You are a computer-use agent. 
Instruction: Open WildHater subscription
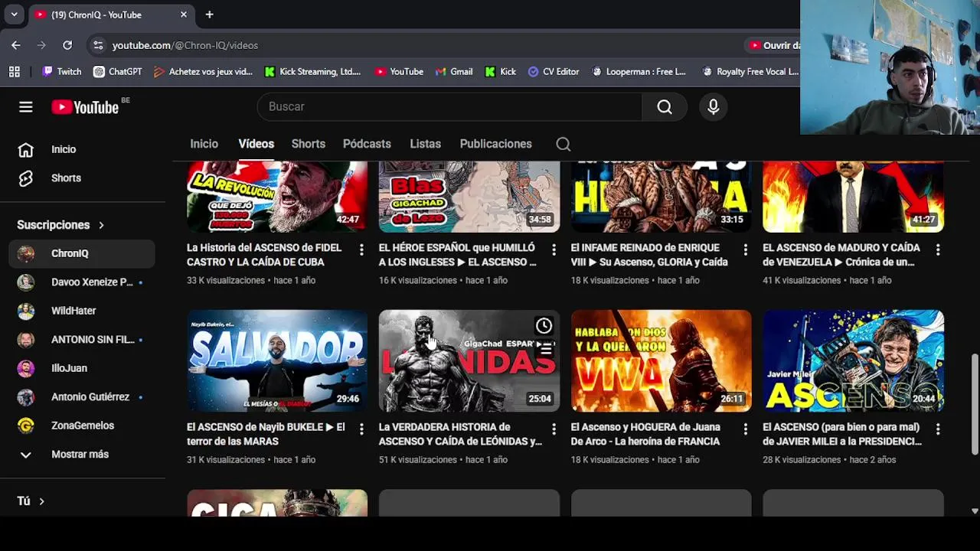pyautogui.click(x=83, y=311)
